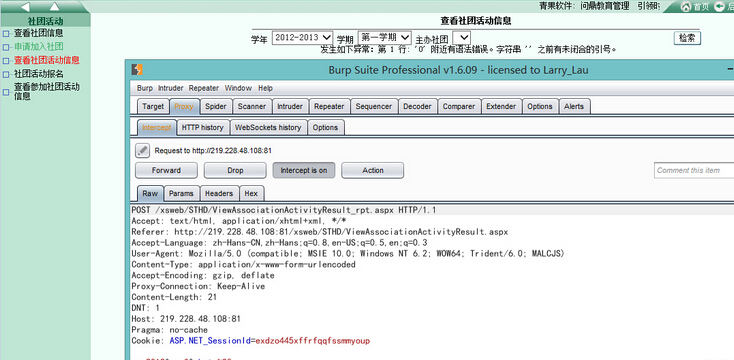Open 查看参加社团活动信息 in the sidebar
This screenshot has height=360, width=734.
[46, 91]
